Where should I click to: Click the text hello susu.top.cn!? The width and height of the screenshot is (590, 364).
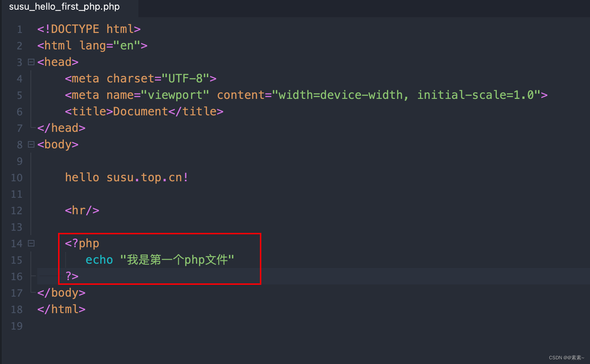click(127, 177)
